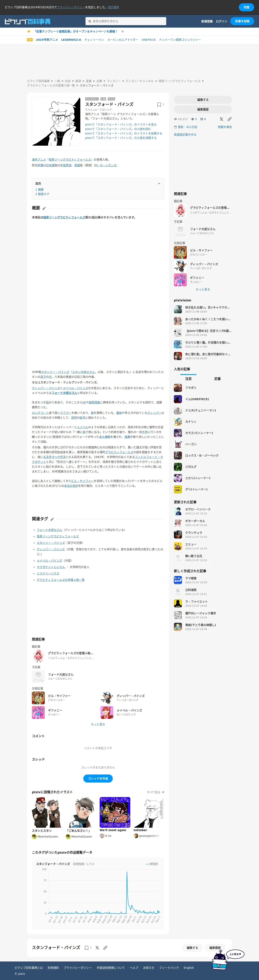
Task: Click the ピクシブ百科事典 logo
Action: [x=27, y=21]
